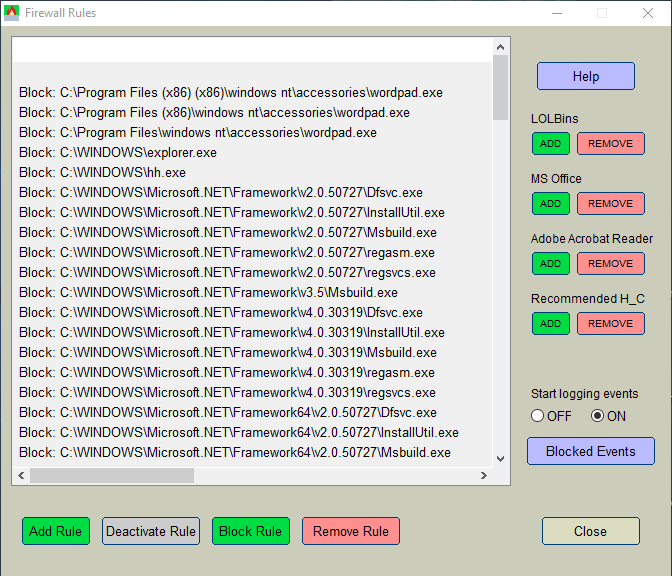Open the Help button
This screenshot has height=576, width=672.
[585, 76]
